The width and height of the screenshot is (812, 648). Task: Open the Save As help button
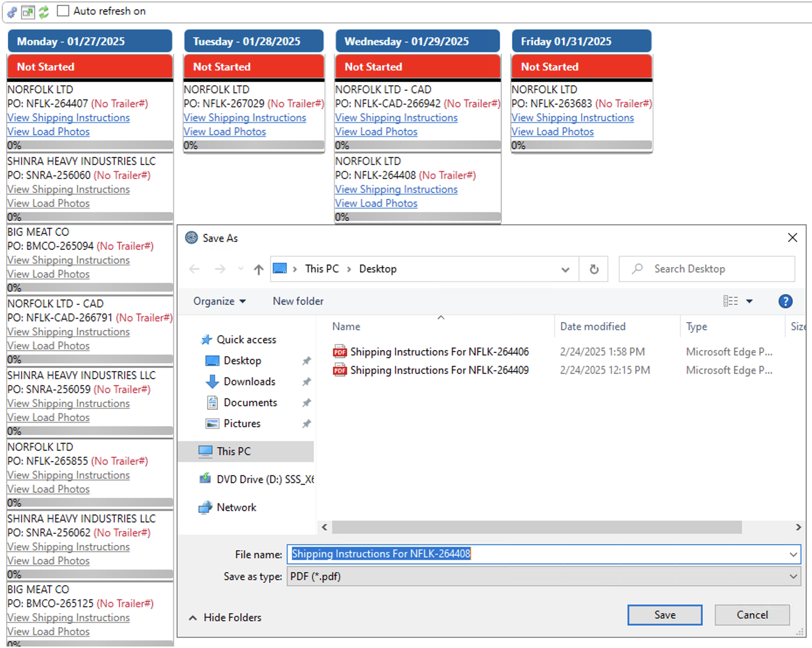point(785,301)
